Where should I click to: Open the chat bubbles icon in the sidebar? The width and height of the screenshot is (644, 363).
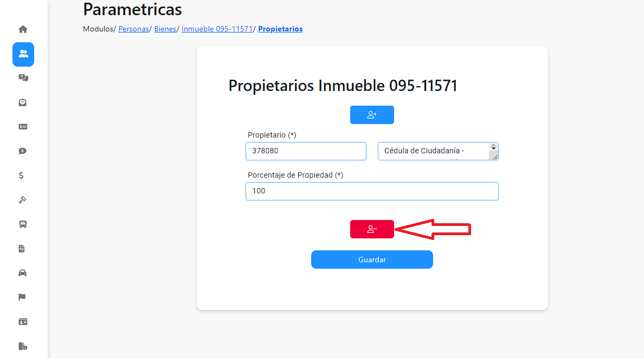click(x=23, y=78)
